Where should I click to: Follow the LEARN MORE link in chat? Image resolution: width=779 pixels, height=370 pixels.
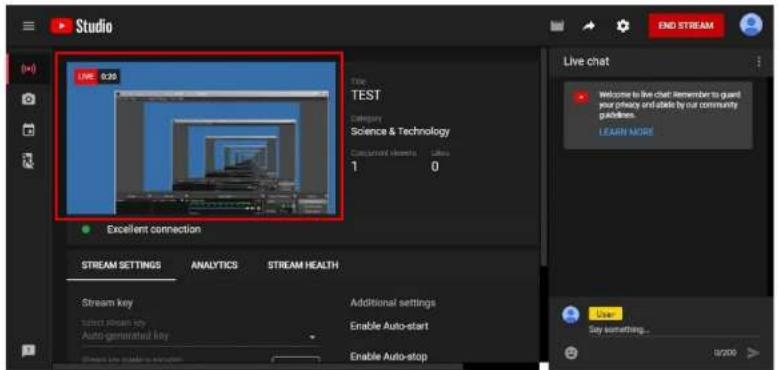pyautogui.click(x=626, y=132)
